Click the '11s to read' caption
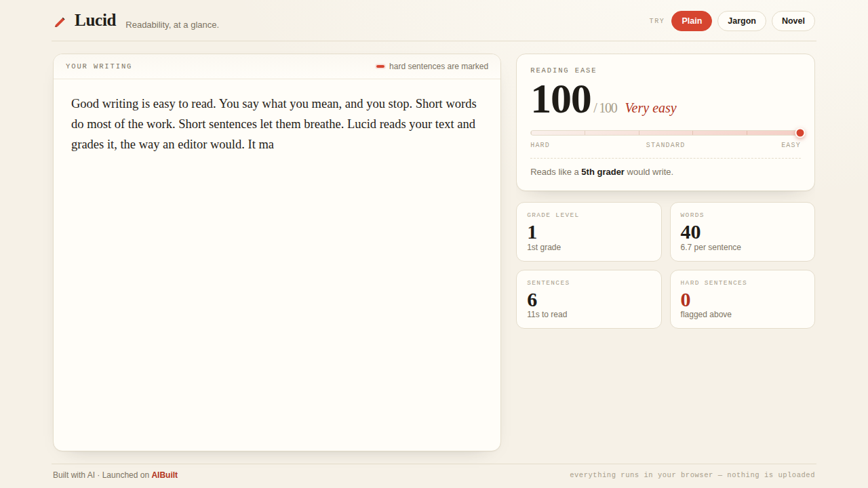 point(547,314)
